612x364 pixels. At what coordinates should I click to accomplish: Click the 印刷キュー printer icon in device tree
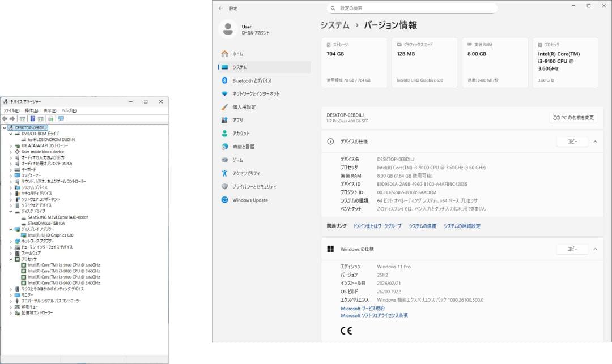17,307
